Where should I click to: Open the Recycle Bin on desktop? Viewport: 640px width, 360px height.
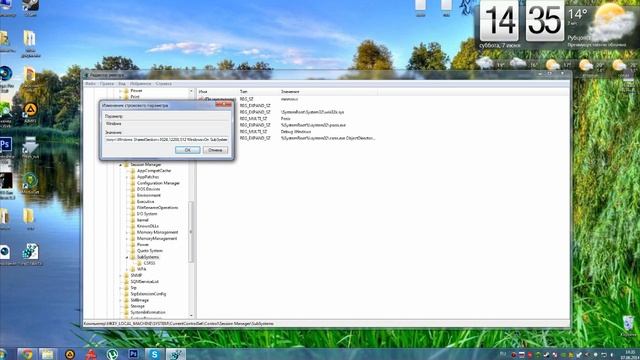point(629,325)
